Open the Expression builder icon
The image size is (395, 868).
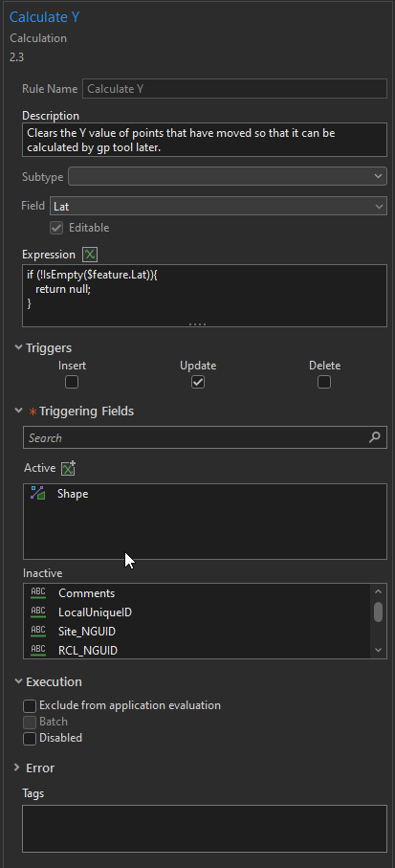point(90,255)
